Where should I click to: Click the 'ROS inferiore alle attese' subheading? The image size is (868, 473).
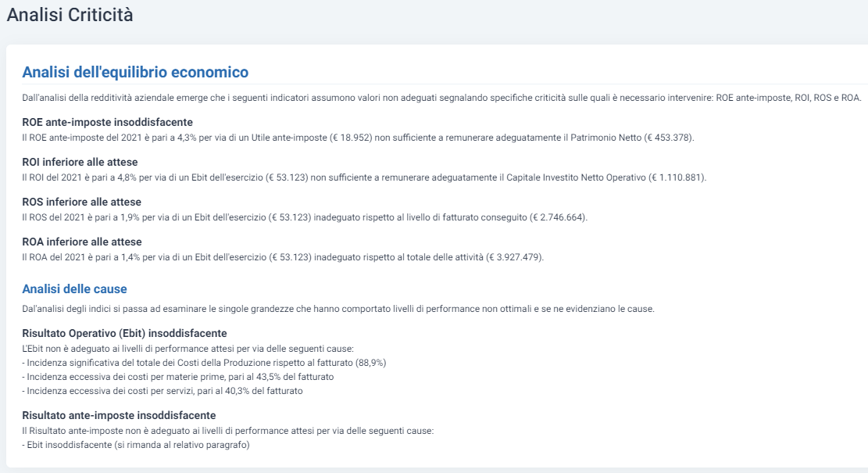[81, 202]
